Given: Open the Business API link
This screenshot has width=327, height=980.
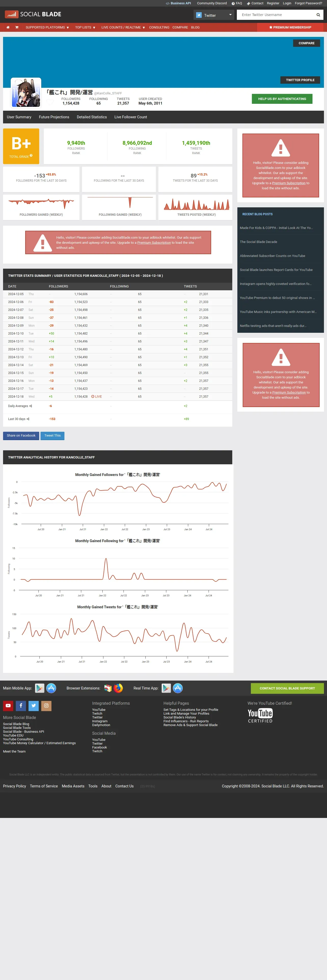Looking at the screenshot, I should (178, 3).
